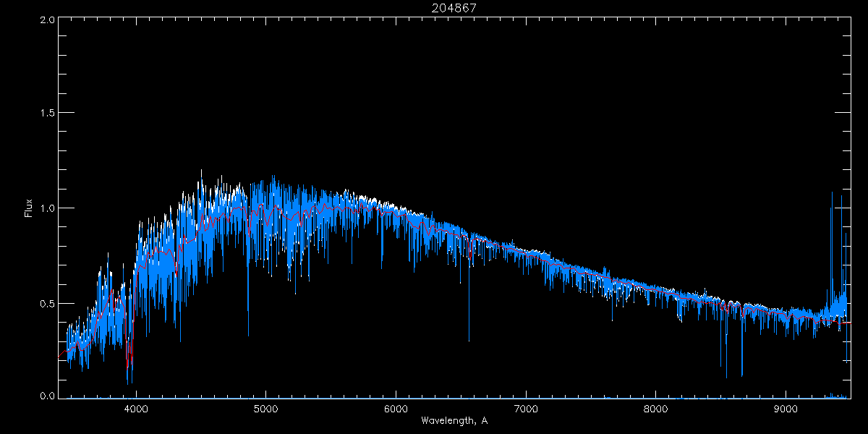Pick the deep absorption line near 6560
Viewport: 868px width, 434px height.
469,318
